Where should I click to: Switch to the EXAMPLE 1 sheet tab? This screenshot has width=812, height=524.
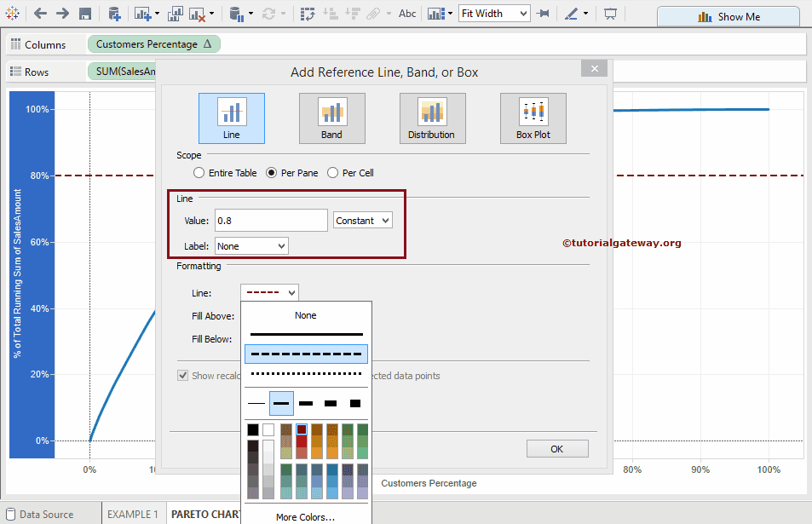click(x=132, y=515)
